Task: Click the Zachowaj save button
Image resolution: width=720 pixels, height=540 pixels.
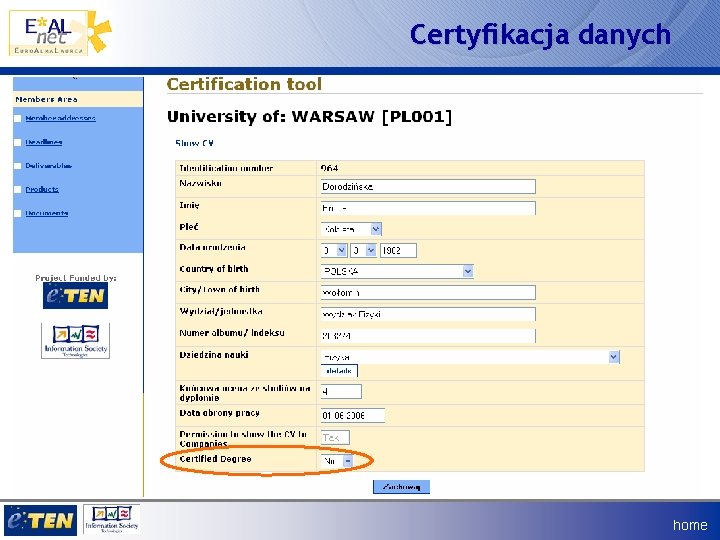Action: 401,487
